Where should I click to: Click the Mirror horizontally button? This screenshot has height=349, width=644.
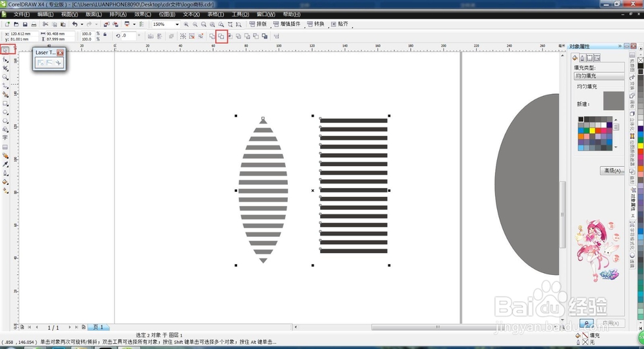[151, 36]
